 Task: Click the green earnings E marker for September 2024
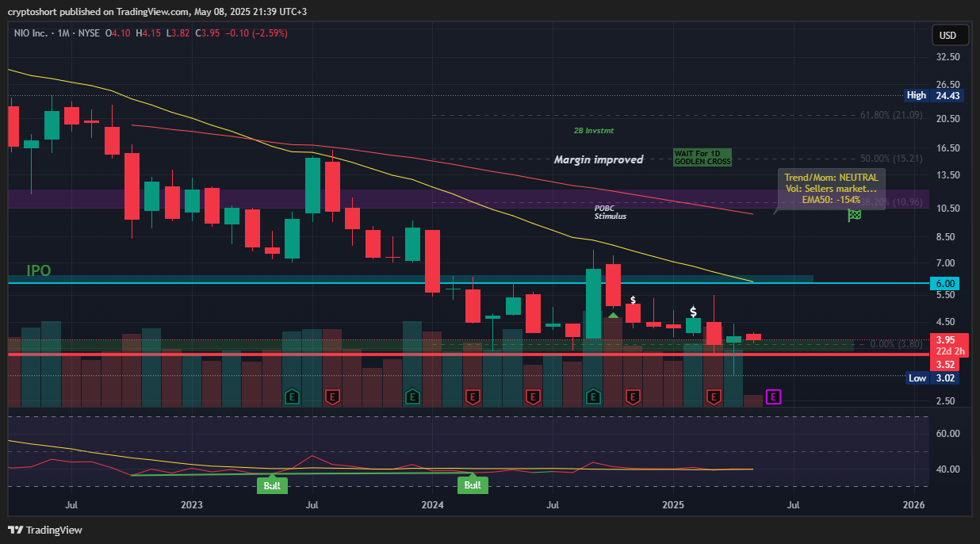point(593,397)
